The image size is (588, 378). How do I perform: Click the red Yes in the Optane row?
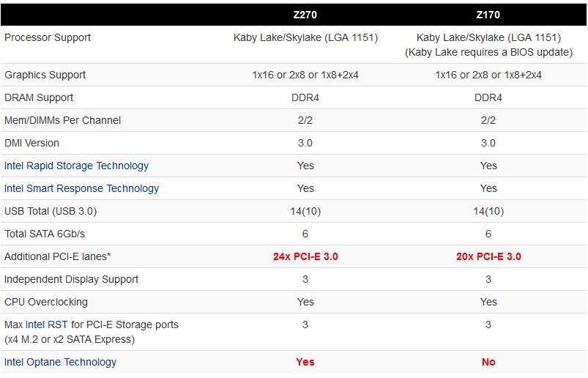pyautogui.click(x=305, y=362)
